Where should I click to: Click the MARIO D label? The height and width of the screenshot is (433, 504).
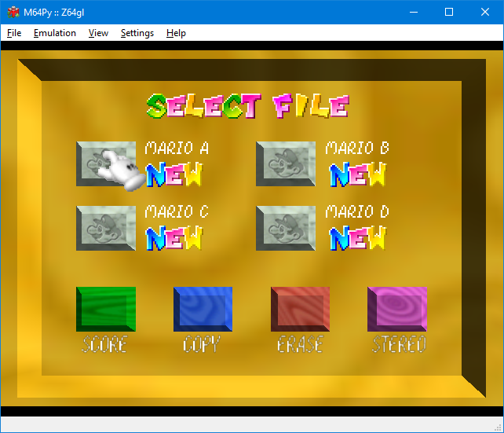356,212
